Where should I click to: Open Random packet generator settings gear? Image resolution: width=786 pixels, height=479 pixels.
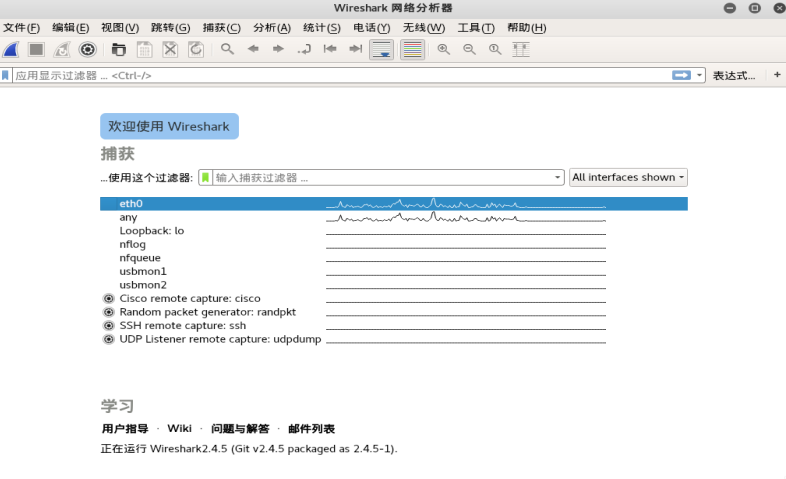pos(108,312)
